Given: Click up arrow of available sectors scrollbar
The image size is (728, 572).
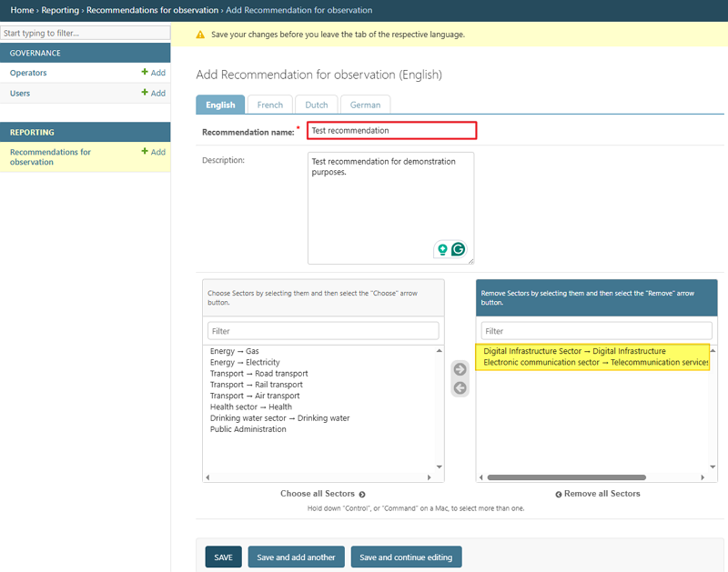Looking at the screenshot, I should pos(440,351).
